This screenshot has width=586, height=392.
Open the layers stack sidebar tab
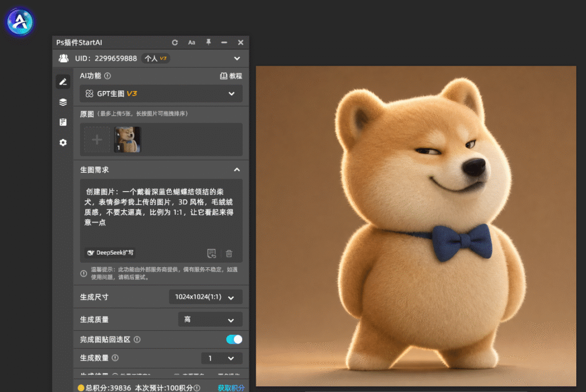coord(63,102)
